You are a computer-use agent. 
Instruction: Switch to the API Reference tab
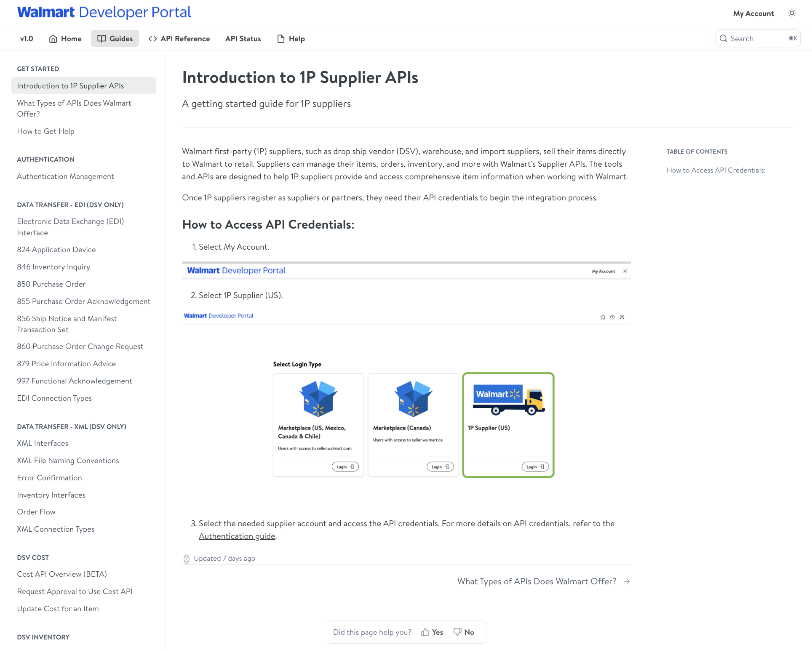(179, 39)
